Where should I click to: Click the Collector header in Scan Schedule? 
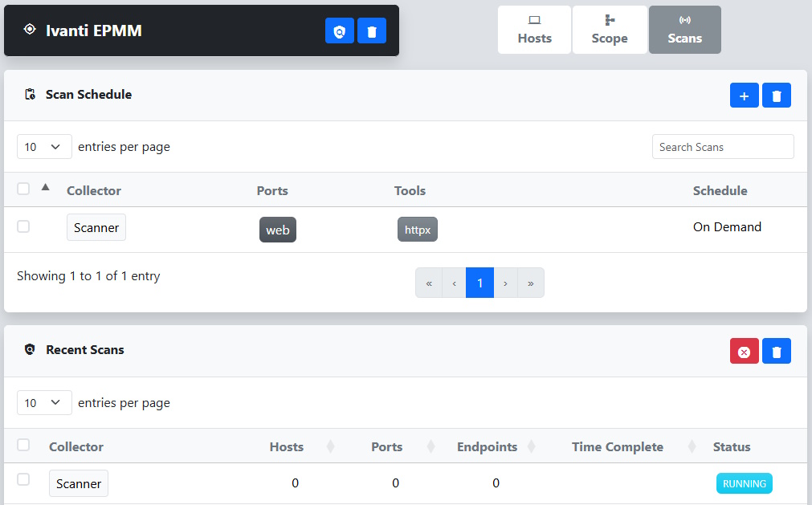click(94, 191)
